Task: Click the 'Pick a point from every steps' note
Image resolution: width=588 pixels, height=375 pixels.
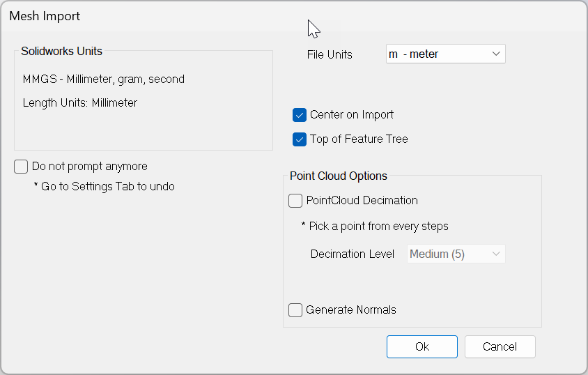Action: click(375, 226)
